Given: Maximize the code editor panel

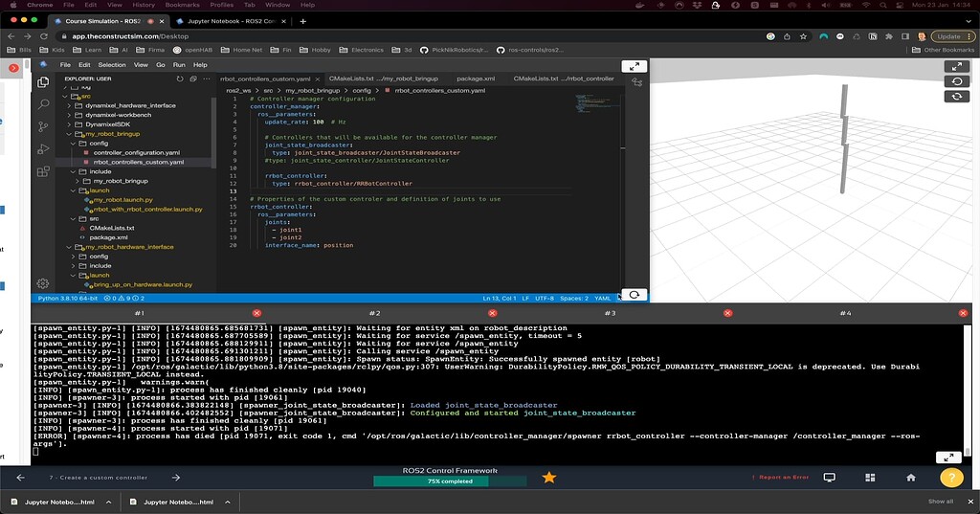Looking at the screenshot, I should coord(634,66).
